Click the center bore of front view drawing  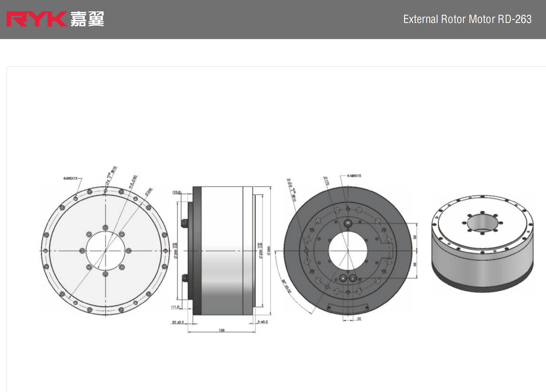coord(105,251)
